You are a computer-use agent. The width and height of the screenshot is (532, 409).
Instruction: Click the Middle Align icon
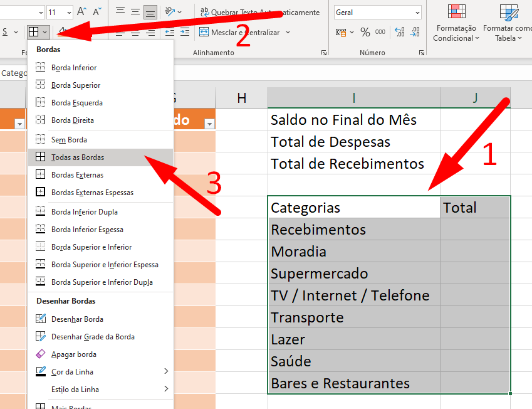coord(135,12)
